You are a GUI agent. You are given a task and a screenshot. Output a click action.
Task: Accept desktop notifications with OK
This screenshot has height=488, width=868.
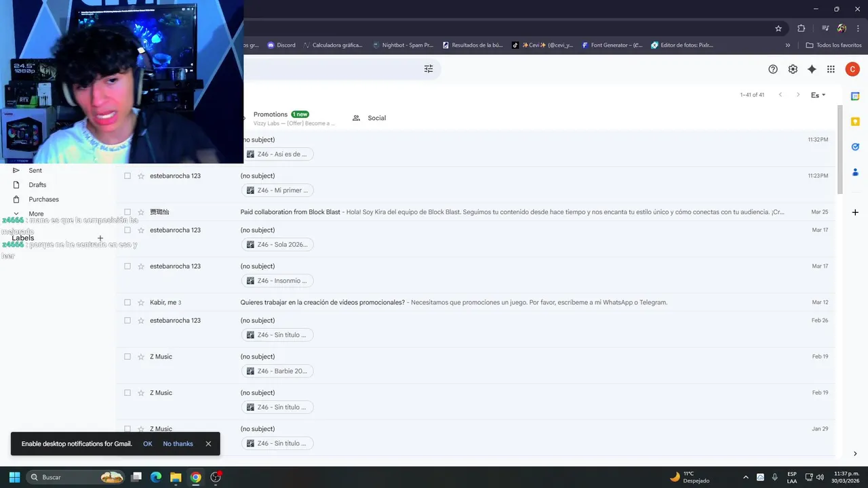pos(148,444)
